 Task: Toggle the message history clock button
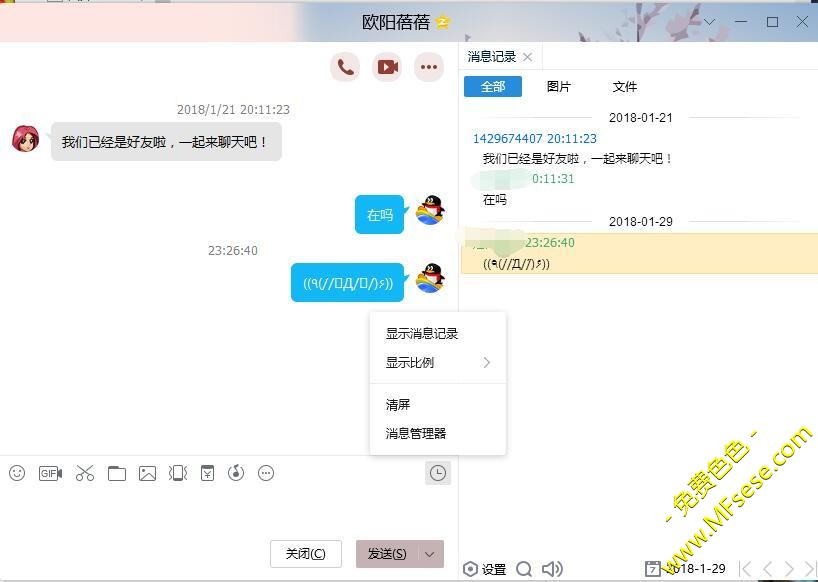click(437, 473)
